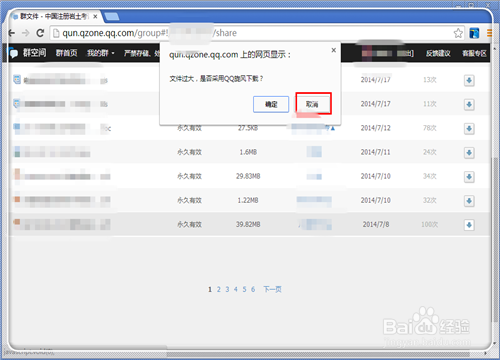Click the 2014/7/12 date cell
The height and width of the screenshot is (360, 500).
click(376, 128)
